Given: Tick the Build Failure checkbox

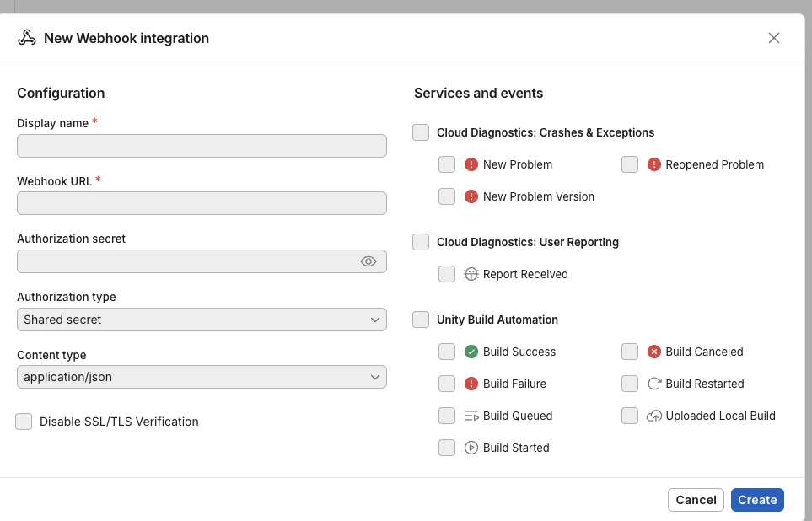Looking at the screenshot, I should click(447, 384).
